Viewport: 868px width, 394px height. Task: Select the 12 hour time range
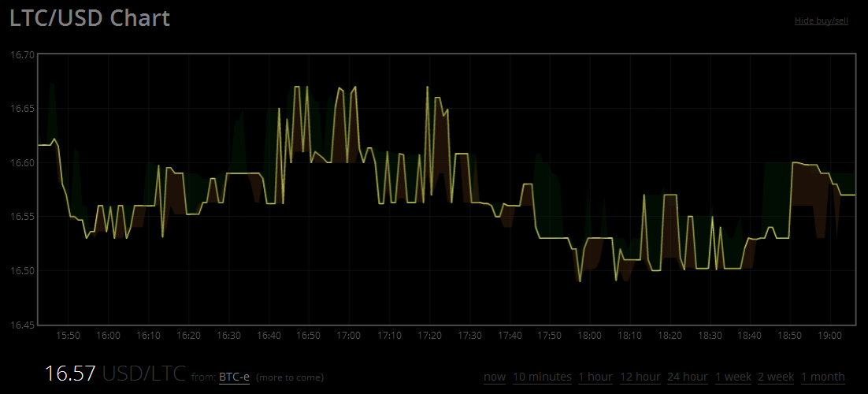(x=640, y=377)
